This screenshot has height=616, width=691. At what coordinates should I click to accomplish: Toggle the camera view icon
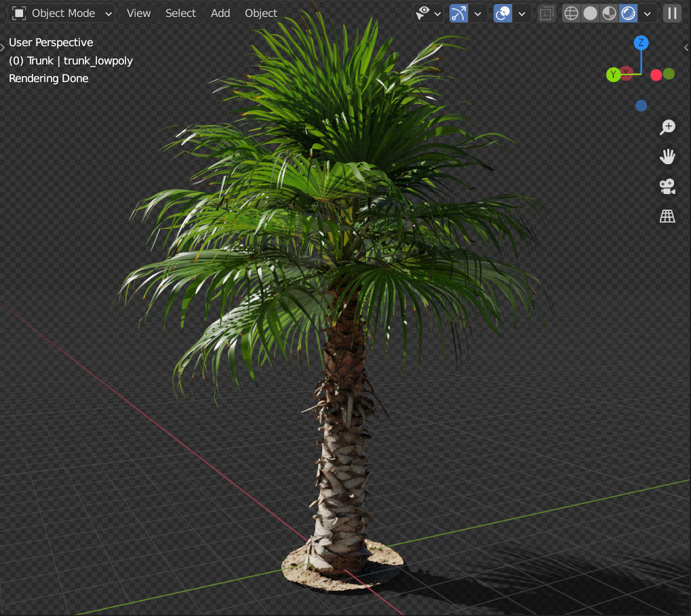tap(667, 187)
